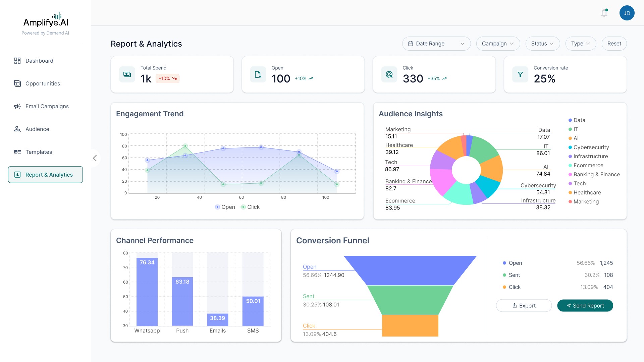Expand the Date Range dropdown
The height and width of the screenshot is (362, 644).
pyautogui.click(x=436, y=44)
